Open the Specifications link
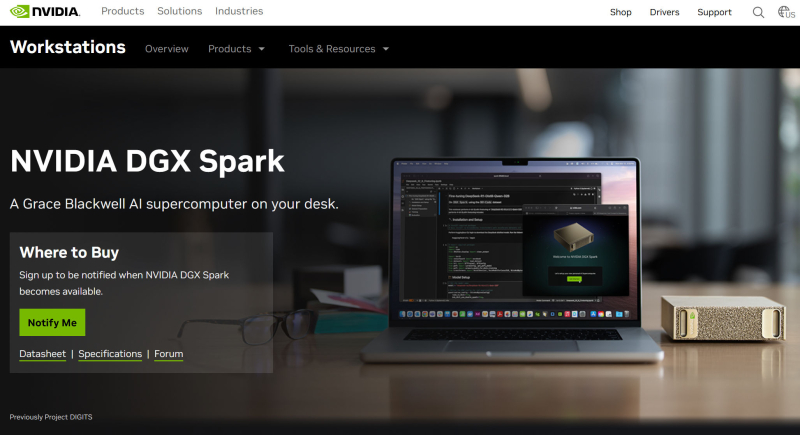800x435 pixels. coord(110,354)
